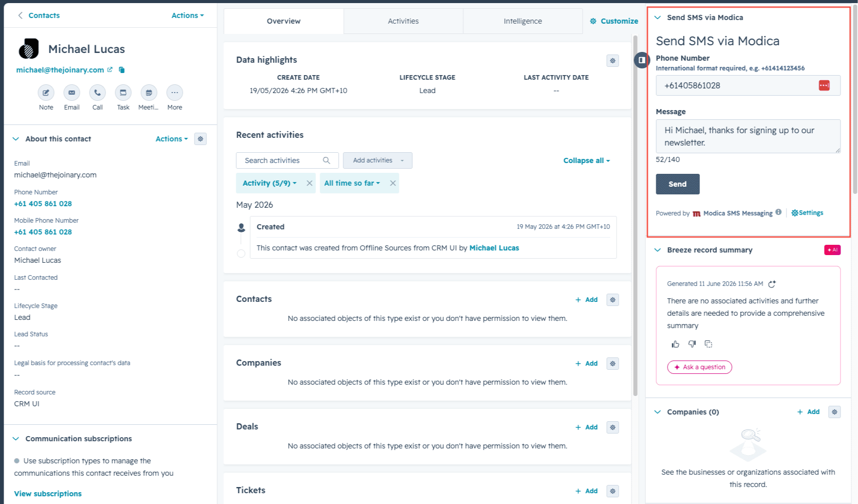858x504 pixels.
Task: Open the Actions dropdown in About this contact
Action: click(x=171, y=139)
